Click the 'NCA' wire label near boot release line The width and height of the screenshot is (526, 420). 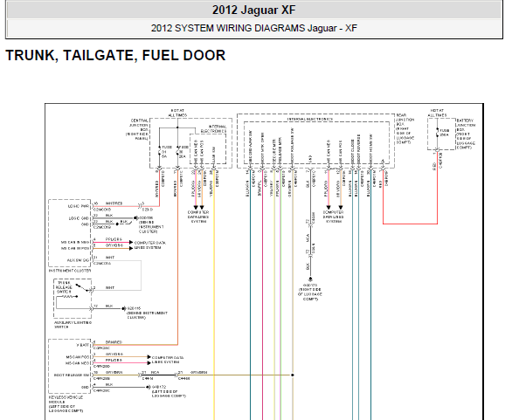click(x=155, y=372)
